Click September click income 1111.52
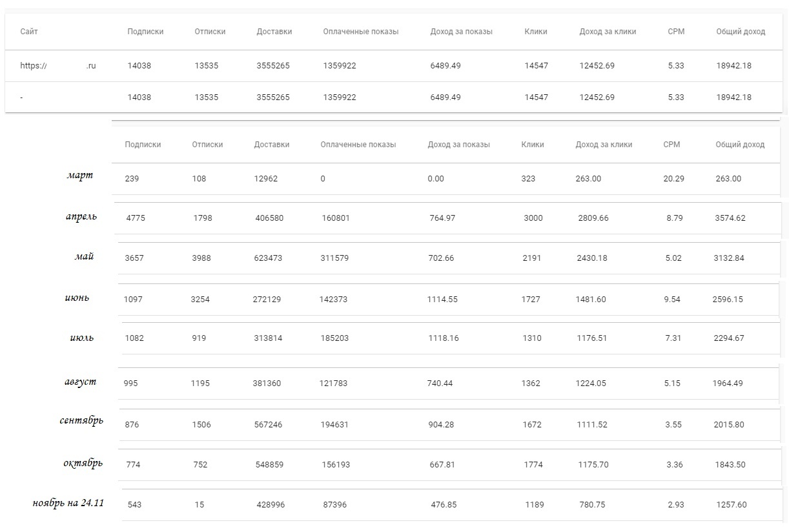 592,425
